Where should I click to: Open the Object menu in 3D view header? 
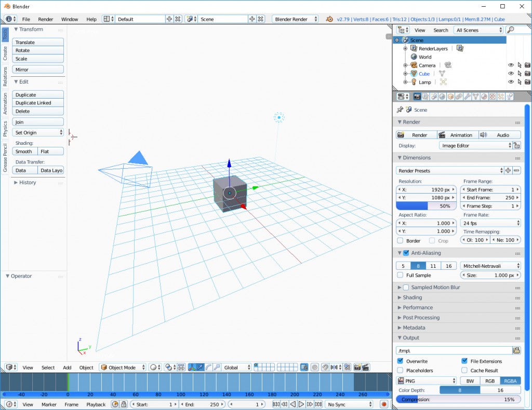pos(86,367)
